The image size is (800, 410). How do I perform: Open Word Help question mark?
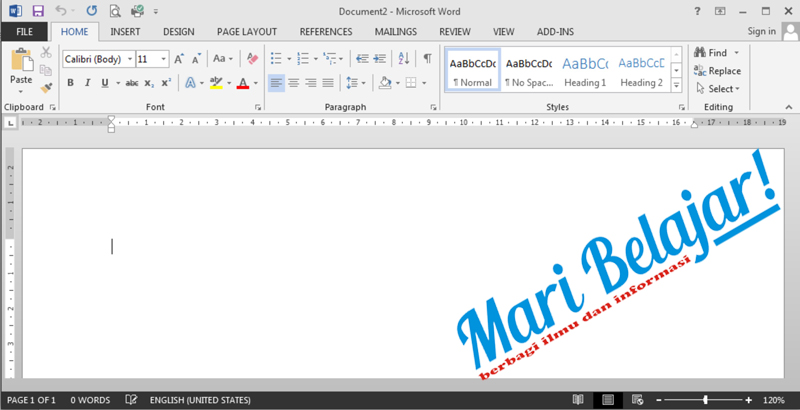coord(697,11)
